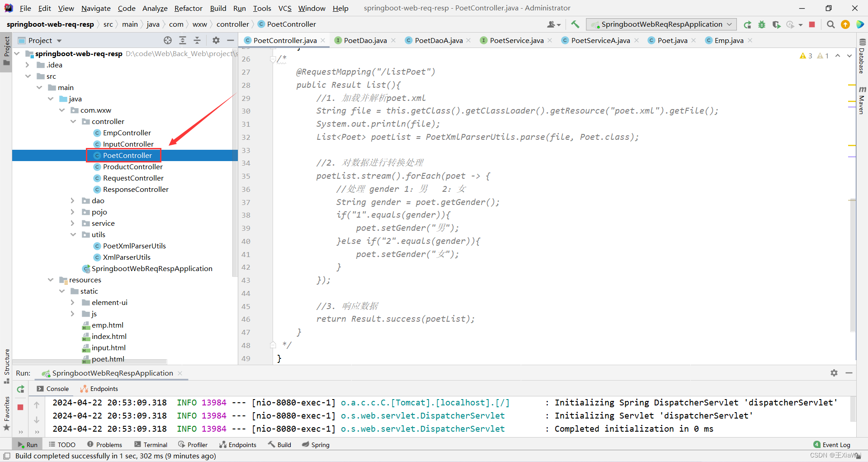Expand the .idea folder
The image size is (868, 462).
coord(27,65)
